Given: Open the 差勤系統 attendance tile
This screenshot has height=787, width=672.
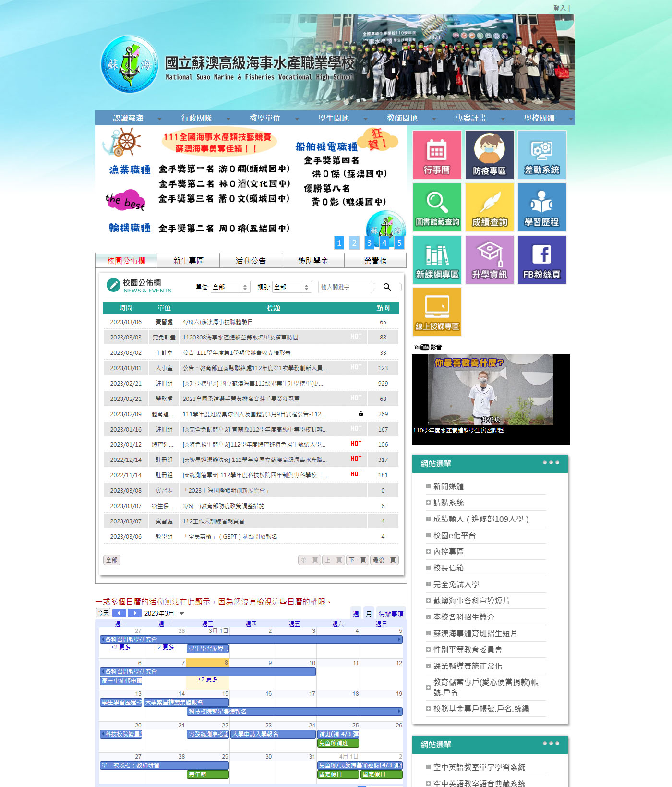Looking at the screenshot, I should pyautogui.click(x=541, y=155).
